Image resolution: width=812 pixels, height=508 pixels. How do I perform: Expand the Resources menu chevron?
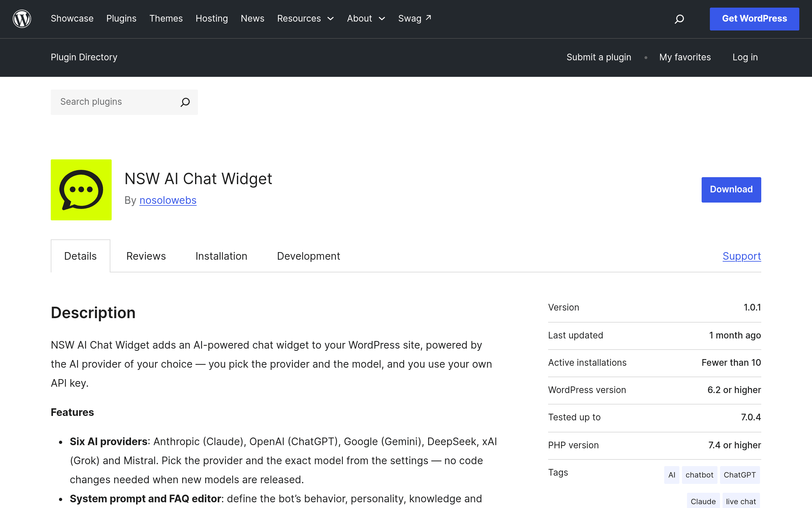(x=331, y=19)
